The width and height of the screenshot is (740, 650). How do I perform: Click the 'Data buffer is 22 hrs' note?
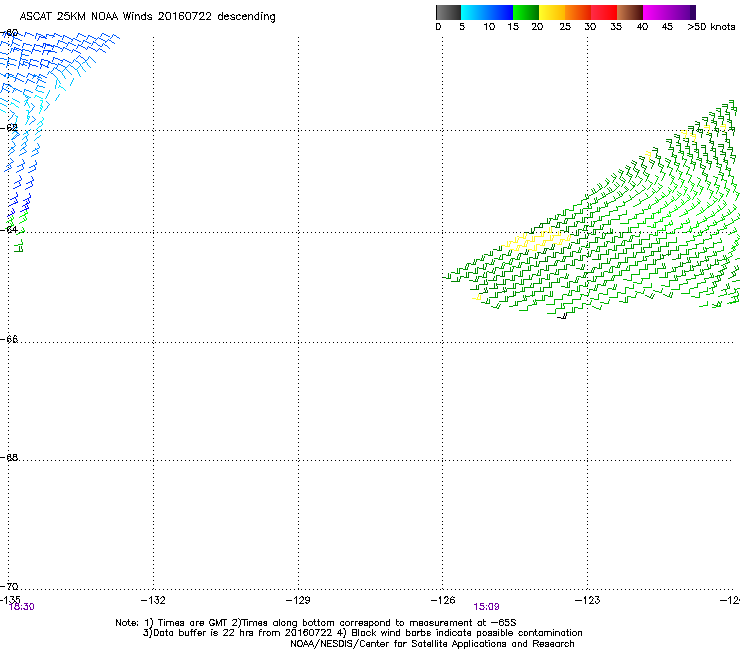362,633
